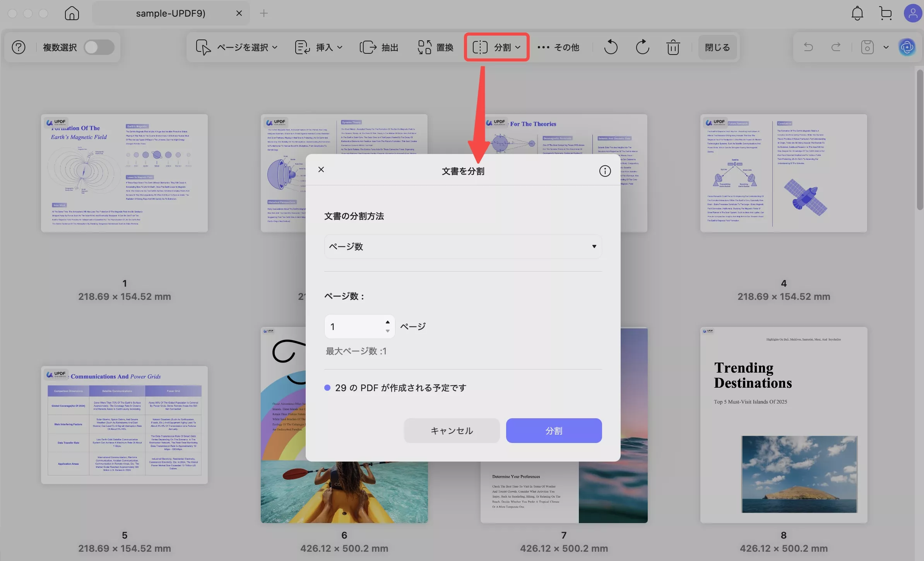This screenshot has width=924, height=561.
Task: Open the 置換 (replace) tool
Action: [434, 47]
